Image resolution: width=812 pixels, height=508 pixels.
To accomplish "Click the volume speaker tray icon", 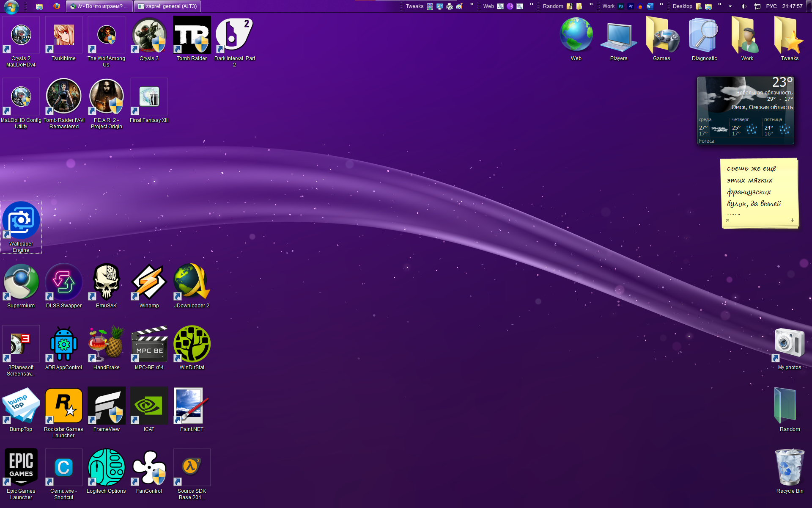I will (744, 6).
